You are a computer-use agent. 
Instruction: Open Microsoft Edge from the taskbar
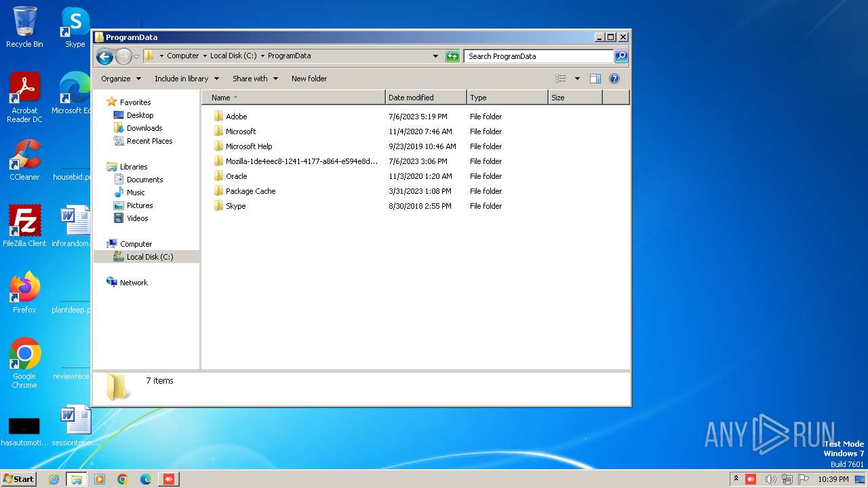(x=146, y=479)
